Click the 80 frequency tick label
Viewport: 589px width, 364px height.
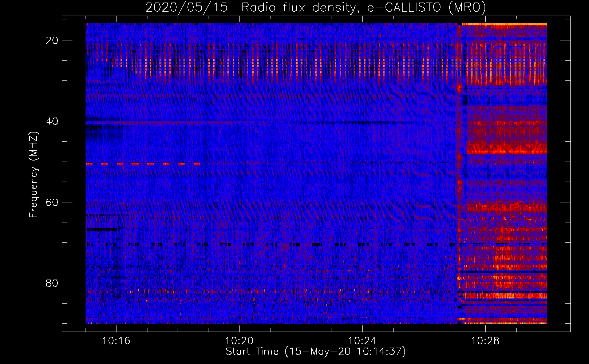click(x=52, y=283)
